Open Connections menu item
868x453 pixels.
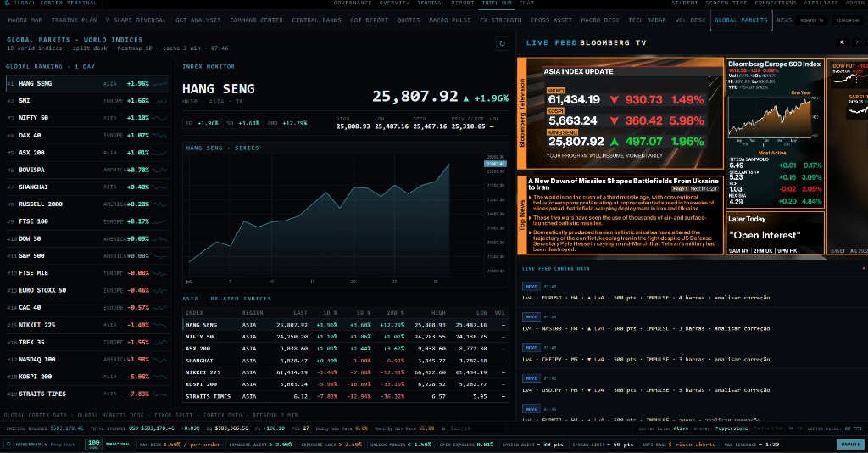(x=775, y=3)
